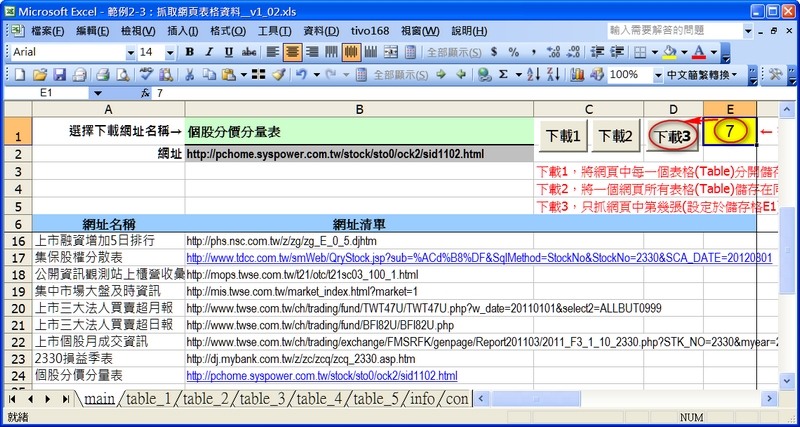Go to the last sheet tab arrow
The image size is (800, 427).
click(x=66, y=399)
